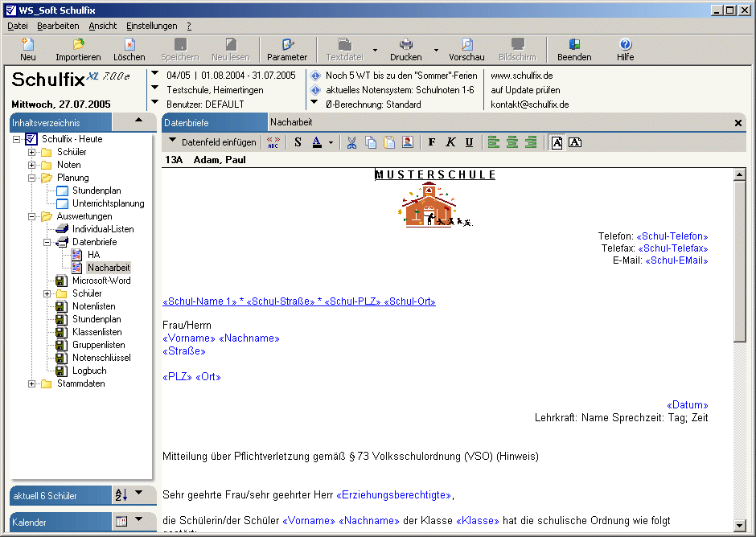Click the sort A-Z icon by aktuell 6 Schüler
The width and height of the screenshot is (756, 537).
click(x=121, y=494)
